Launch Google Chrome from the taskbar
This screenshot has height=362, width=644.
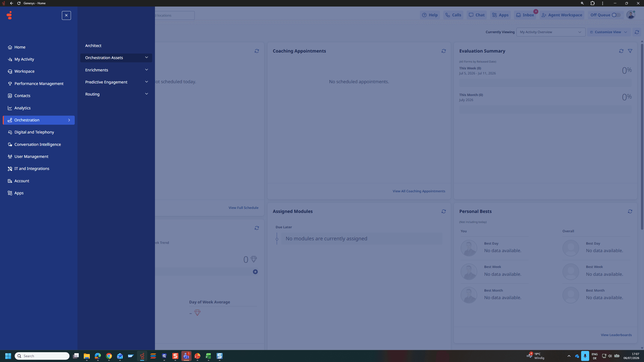109,356
